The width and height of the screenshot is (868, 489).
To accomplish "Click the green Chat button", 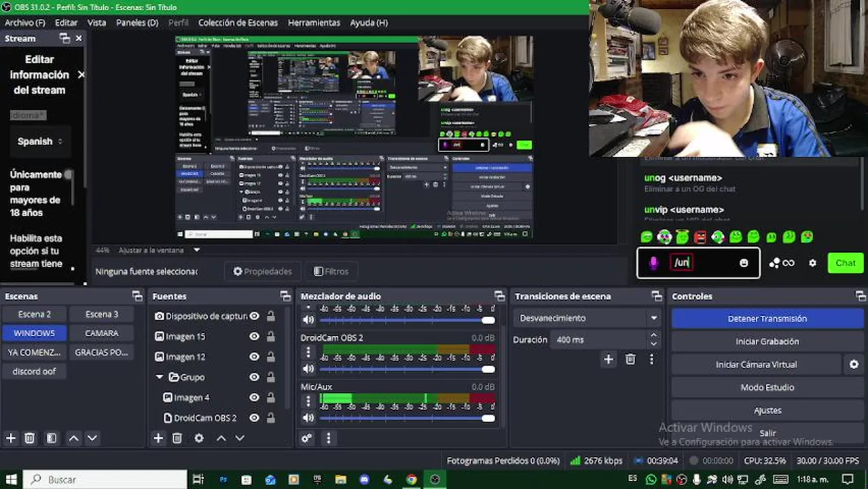I will pyautogui.click(x=846, y=263).
